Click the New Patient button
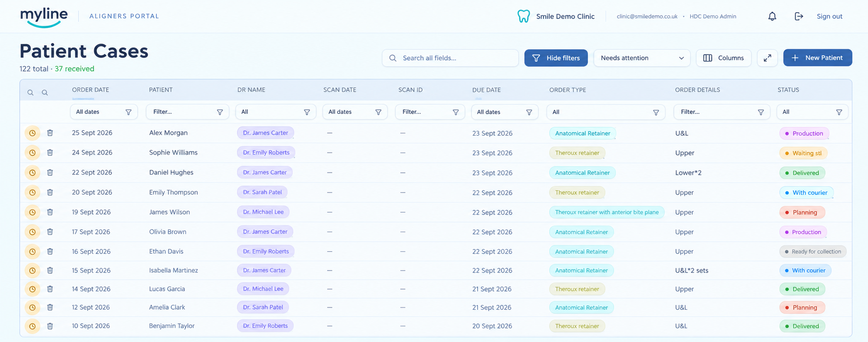The width and height of the screenshot is (868, 342). (818, 58)
